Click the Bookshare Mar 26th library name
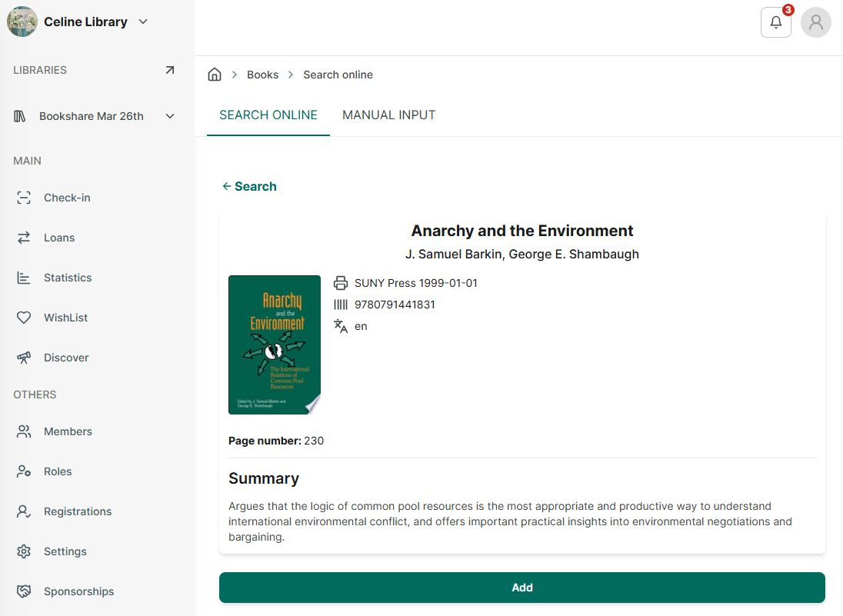Viewport: 843px width, 616px height. [x=92, y=116]
